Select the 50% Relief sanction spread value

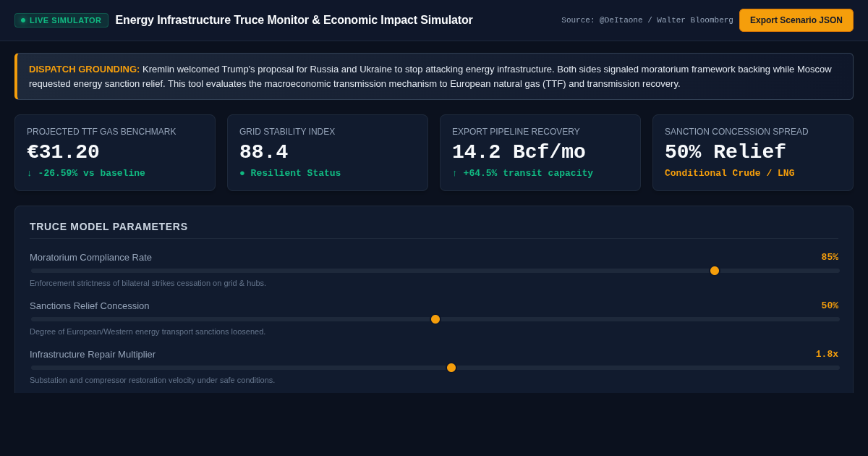point(725,152)
